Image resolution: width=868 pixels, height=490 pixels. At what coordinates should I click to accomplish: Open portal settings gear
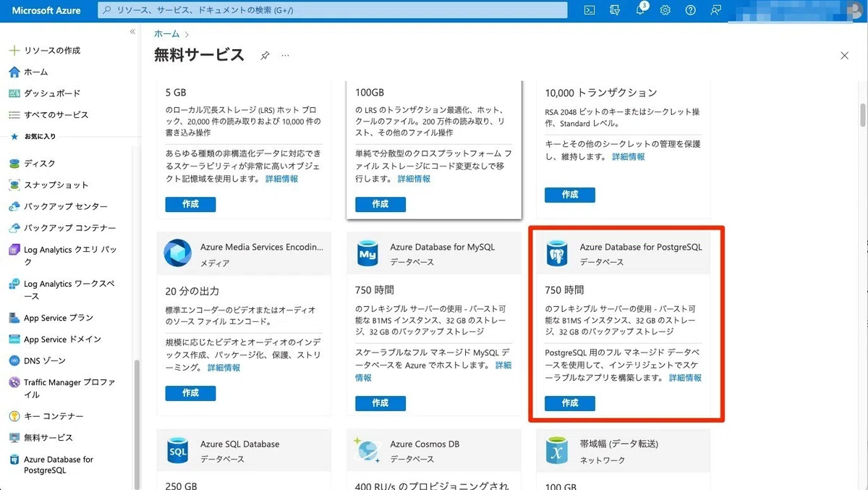pos(665,10)
